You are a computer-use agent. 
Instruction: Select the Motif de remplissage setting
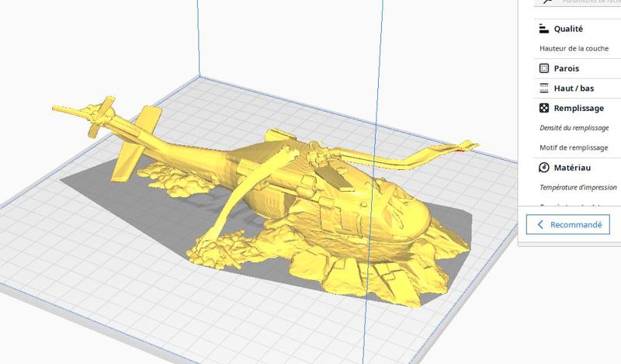click(574, 147)
